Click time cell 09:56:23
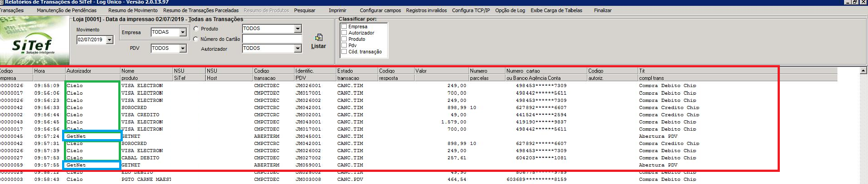 (x=47, y=100)
